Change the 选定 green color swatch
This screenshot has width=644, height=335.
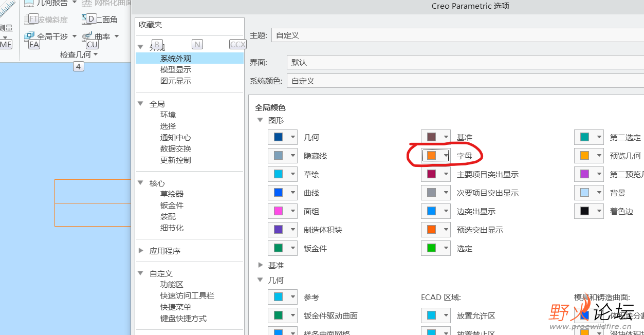click(435, 248)
